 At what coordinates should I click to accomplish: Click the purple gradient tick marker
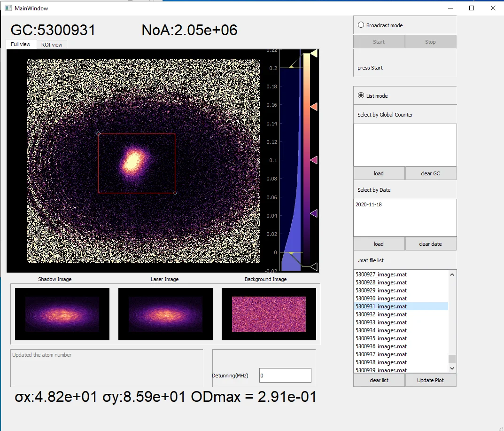(314, 213)
